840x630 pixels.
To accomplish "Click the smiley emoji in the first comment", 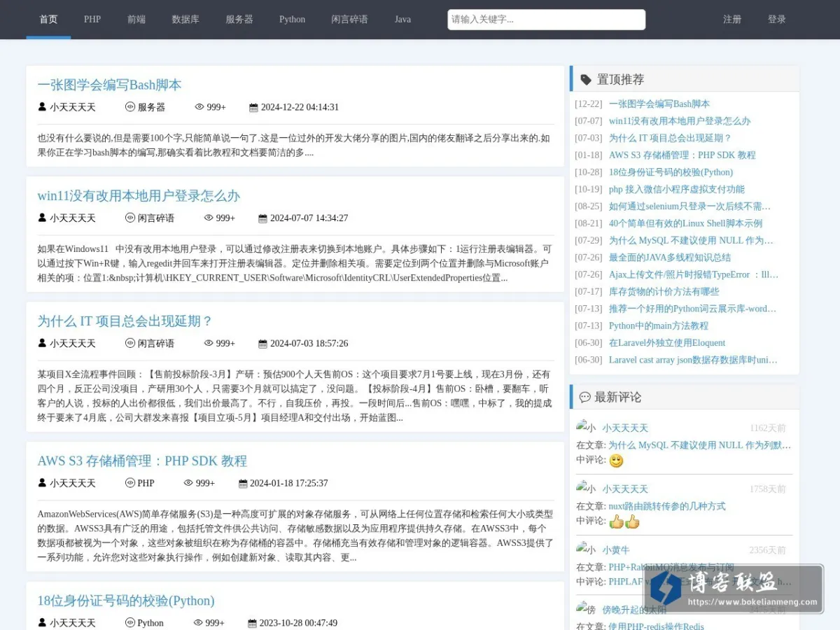I will pos(616,461).
